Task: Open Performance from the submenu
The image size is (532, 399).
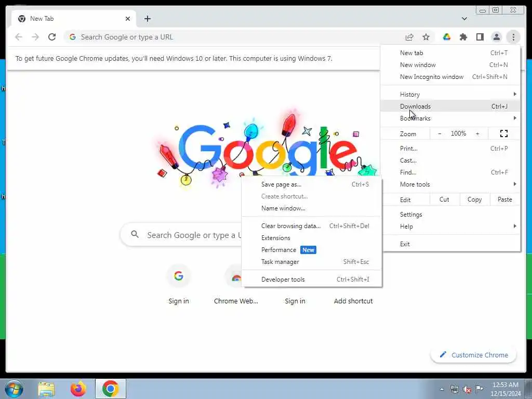Action: point(312,250)
